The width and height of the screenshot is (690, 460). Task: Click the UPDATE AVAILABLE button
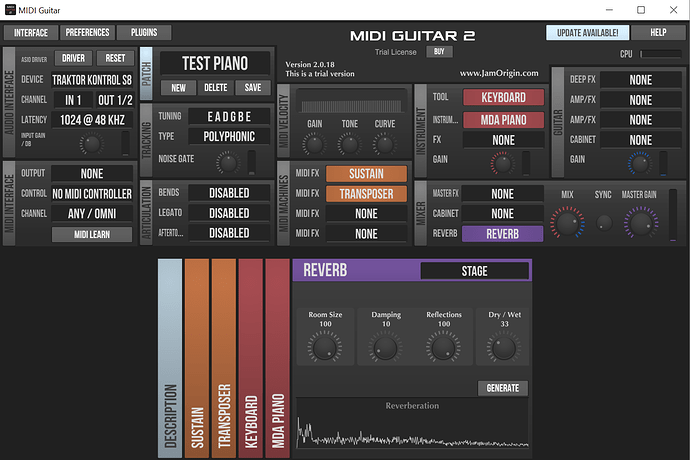587,33
